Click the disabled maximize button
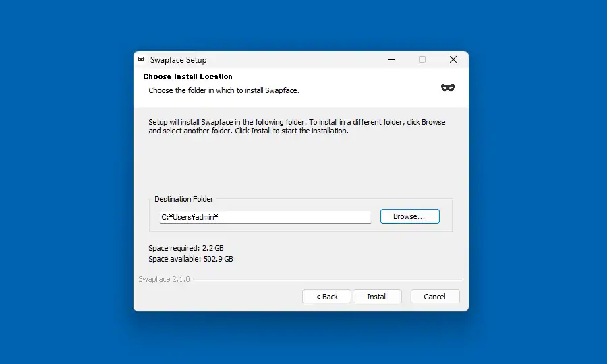Screen dimensions: 607x364 tap(422, 59)
